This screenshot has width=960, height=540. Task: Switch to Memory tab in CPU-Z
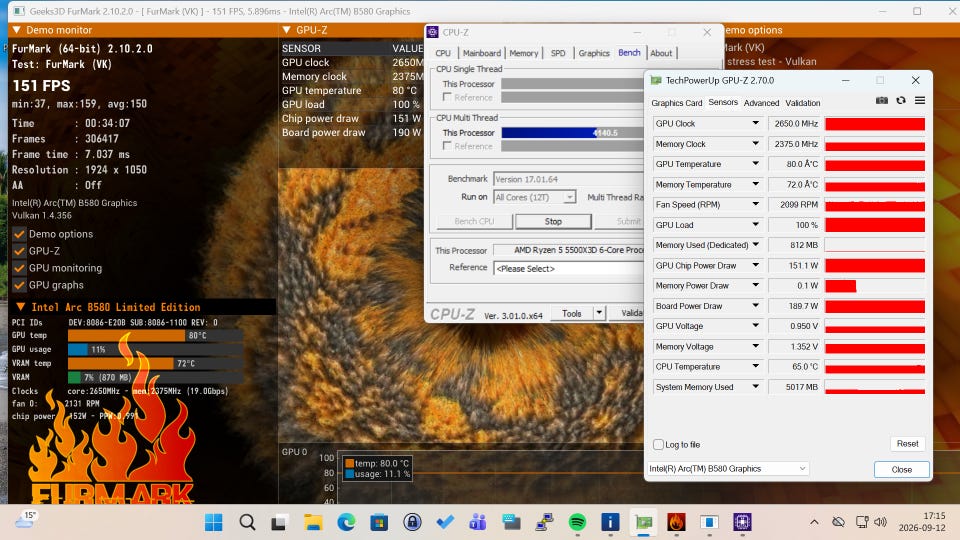[x=523, y=53]
